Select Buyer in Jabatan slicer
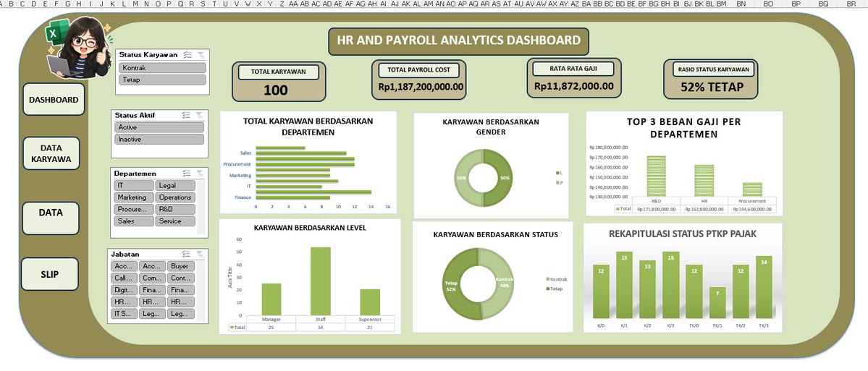868x371 pixels. pyautogui.click(x=180, y=266)
